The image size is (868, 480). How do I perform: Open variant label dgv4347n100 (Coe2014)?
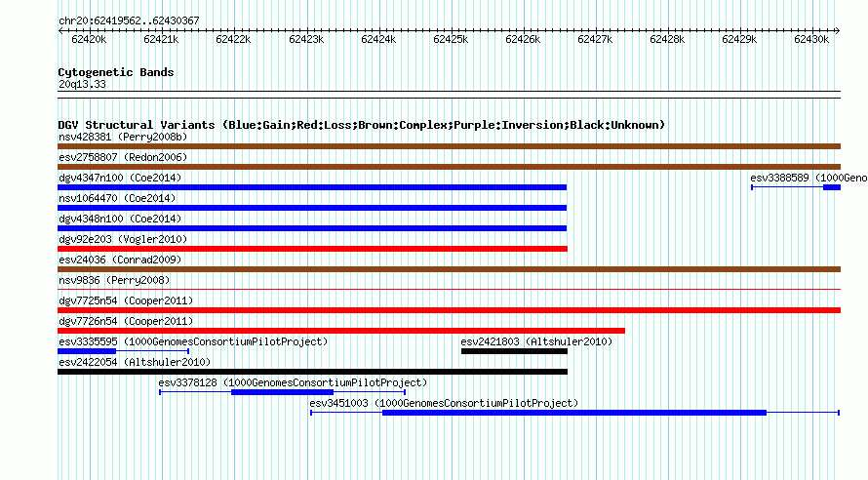pos(120,178)
